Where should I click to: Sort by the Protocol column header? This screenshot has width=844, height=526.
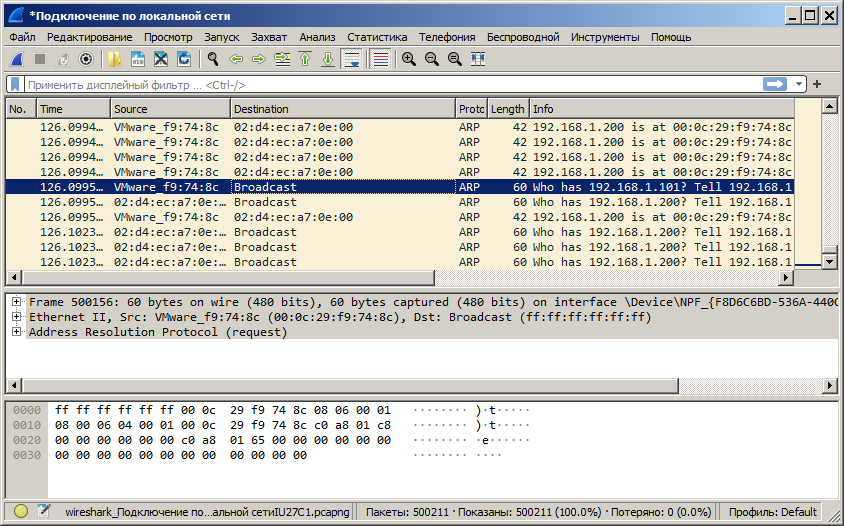pyautogui.click(x=471, y=109)
